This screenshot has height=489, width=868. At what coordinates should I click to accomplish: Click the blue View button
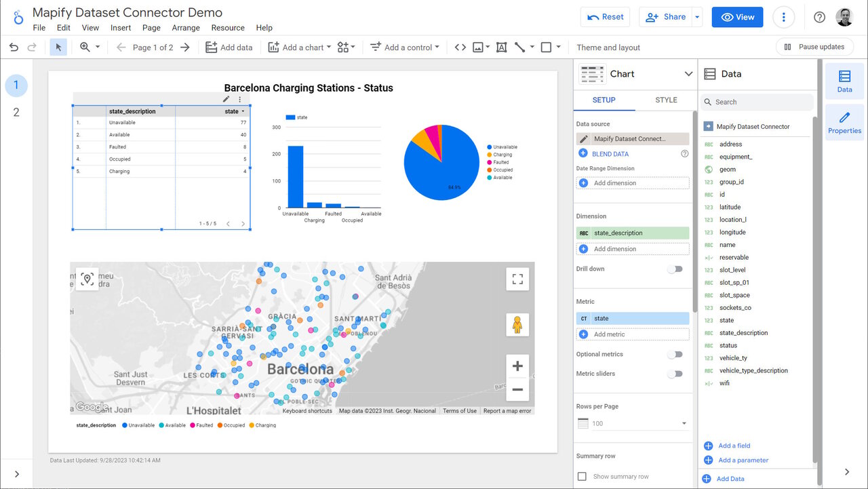[x=737, y=18]
